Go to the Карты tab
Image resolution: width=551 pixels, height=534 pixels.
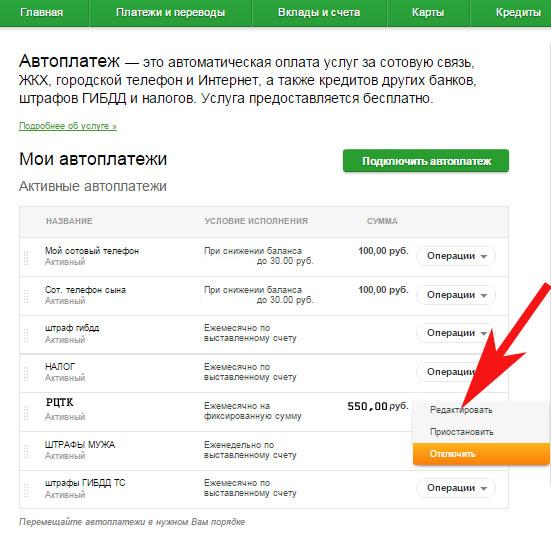(428, 13)
